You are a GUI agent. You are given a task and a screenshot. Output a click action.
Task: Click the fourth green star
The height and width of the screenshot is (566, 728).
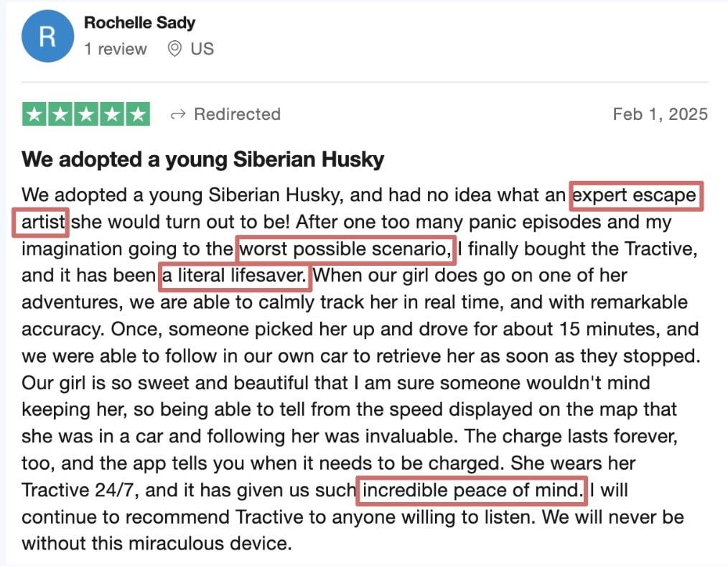112,114
